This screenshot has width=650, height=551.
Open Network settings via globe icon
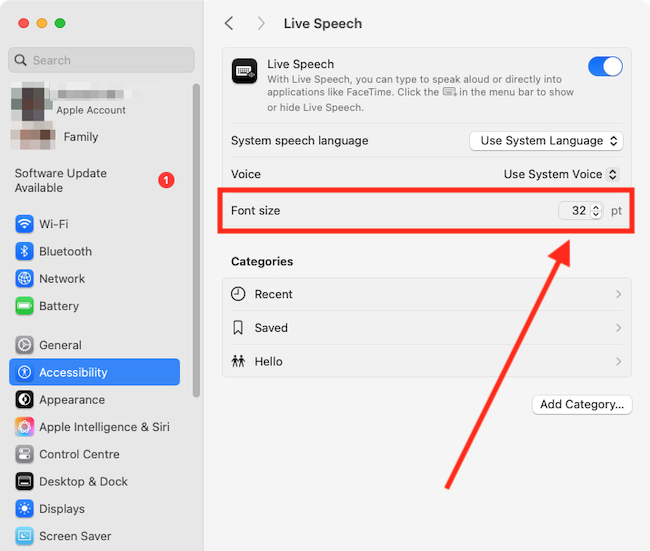[x=25, y=279]
